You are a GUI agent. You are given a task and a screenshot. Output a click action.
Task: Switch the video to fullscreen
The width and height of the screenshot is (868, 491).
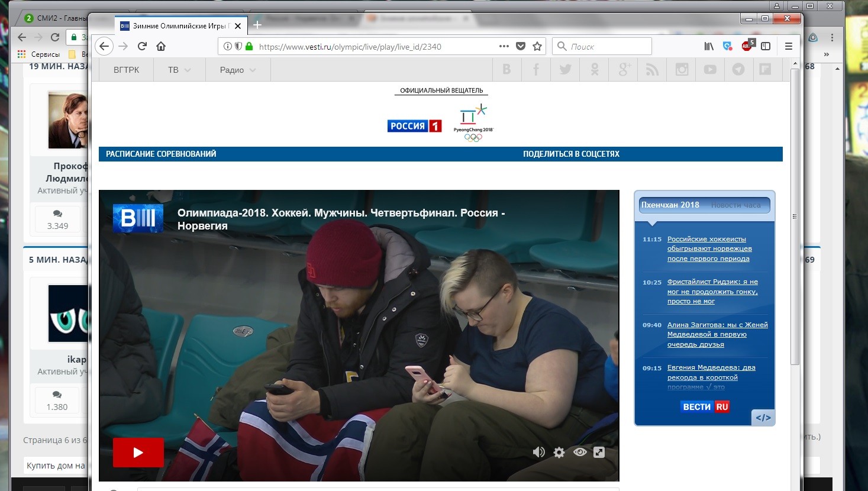coord(599,453)
